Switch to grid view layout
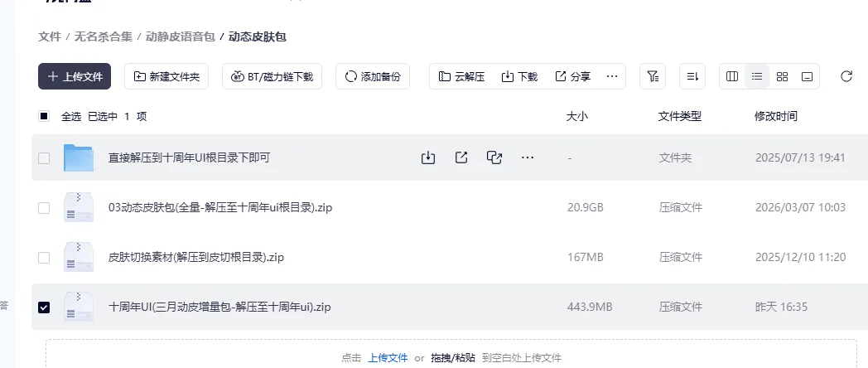The image size is (868, 368). click(x=782, y=76)
